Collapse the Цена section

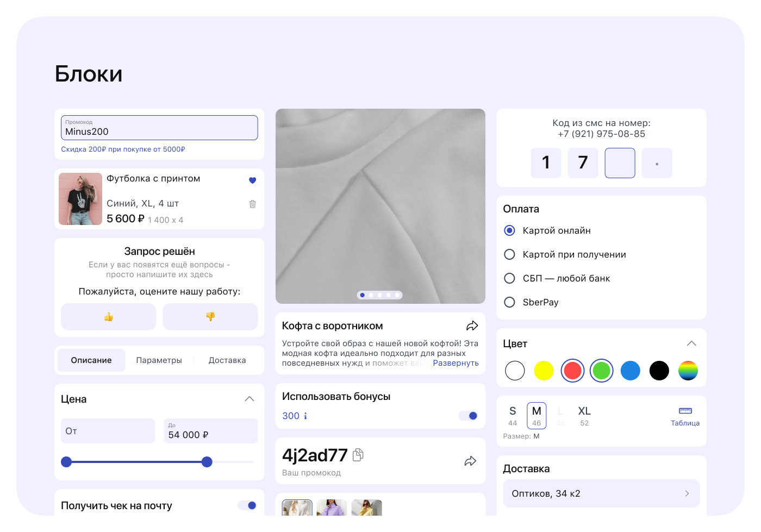(x=249, y=399)
